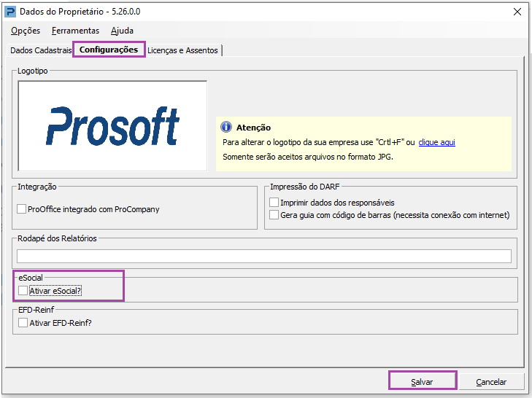Click the Salvar button

coord(422,382)
